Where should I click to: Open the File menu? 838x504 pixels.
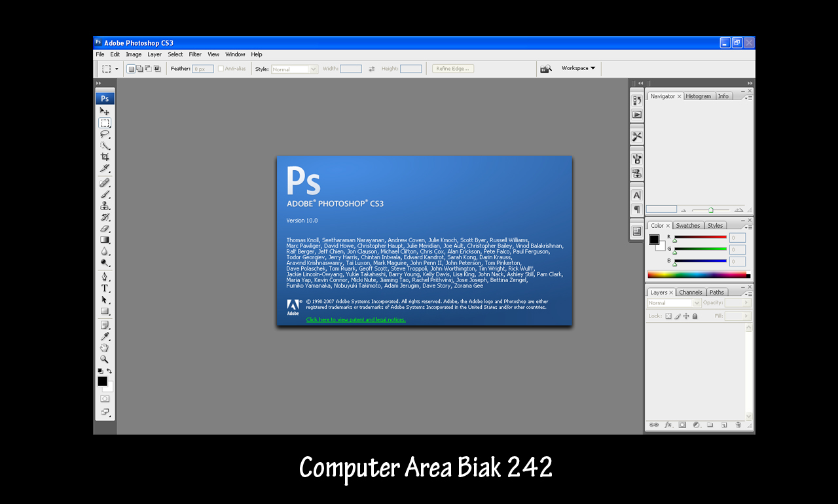100,54
